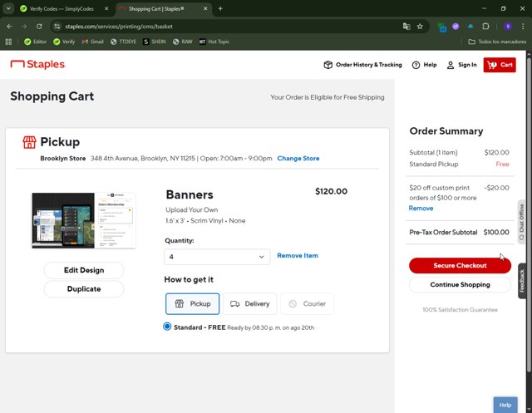Click the translate page icon
Viewport: 532px width, 413px height.
[406, 27]
